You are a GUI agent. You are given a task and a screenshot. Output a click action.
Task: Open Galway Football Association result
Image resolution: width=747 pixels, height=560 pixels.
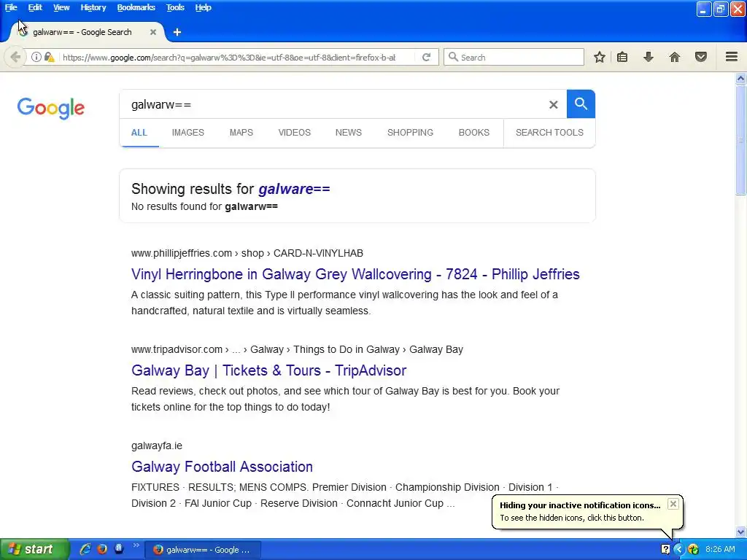(222, 467)
